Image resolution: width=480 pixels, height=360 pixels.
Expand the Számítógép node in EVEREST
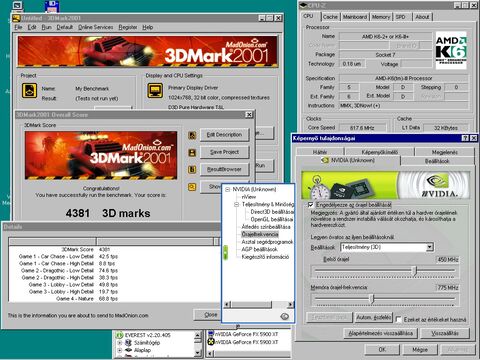(120, 343)
